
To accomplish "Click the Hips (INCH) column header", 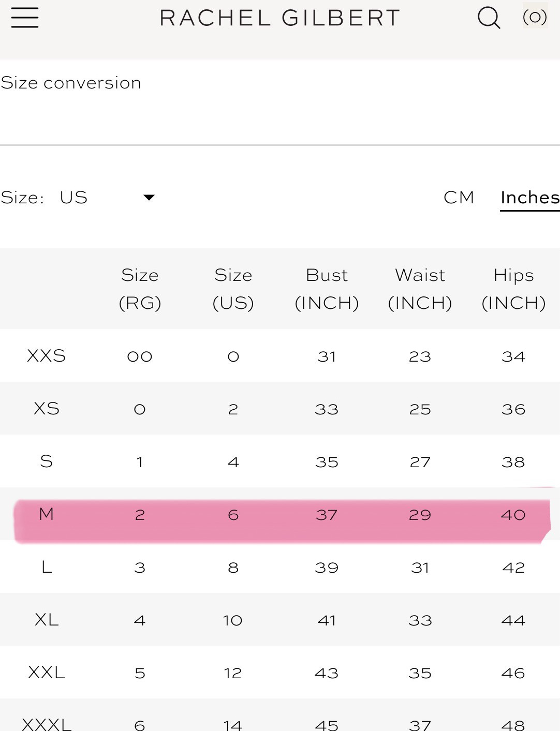I will point(513,289).
